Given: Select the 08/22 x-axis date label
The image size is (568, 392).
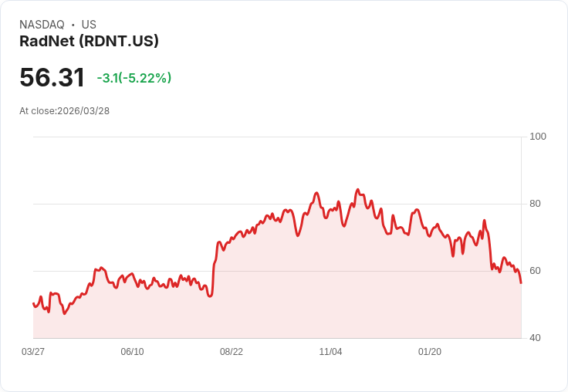Looking at the screenshot, I should pyautogui.click(x=232, y=351).
